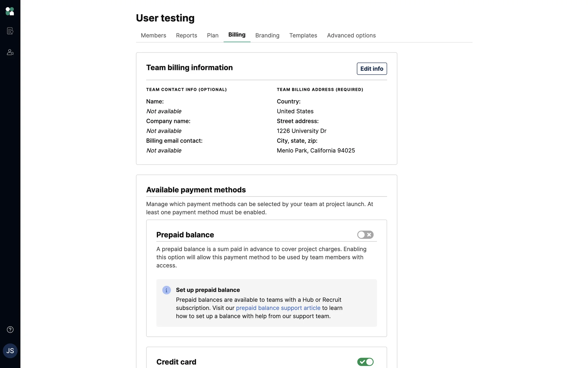
Task: Click the Edit info button
Action: click(371, 69)
